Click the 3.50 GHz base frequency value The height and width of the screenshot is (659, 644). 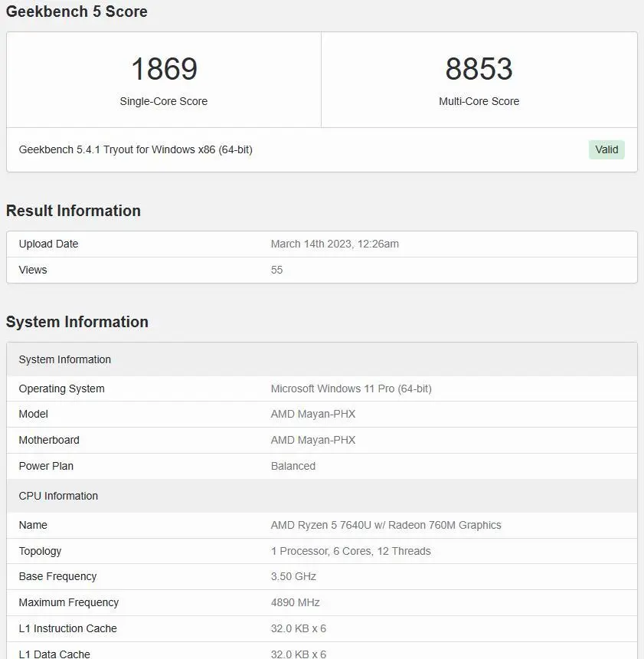pos(293,576)
